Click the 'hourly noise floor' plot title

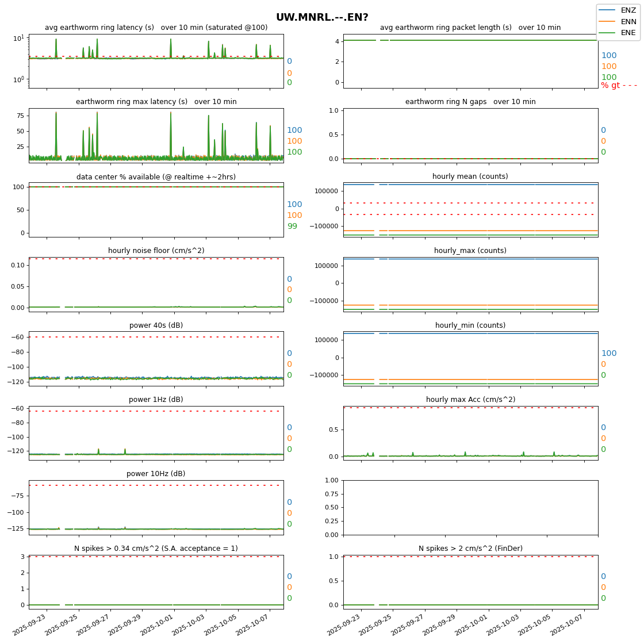pos(156,251)
